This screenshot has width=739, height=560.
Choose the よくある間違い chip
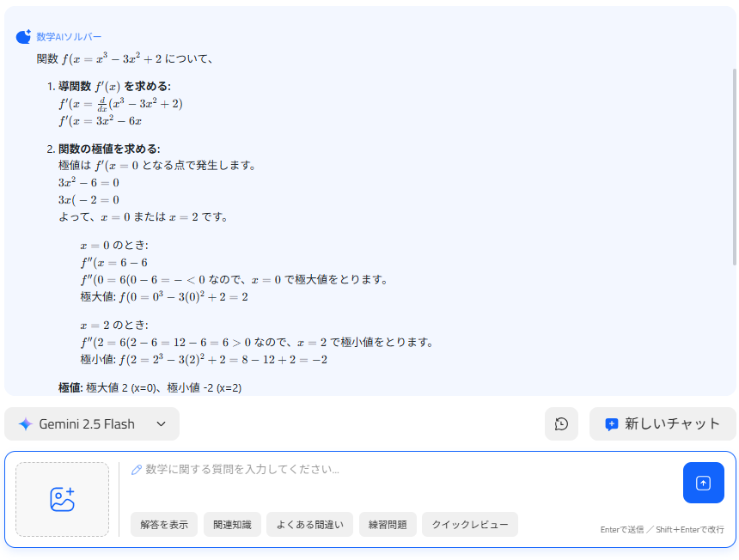(309, 524)
